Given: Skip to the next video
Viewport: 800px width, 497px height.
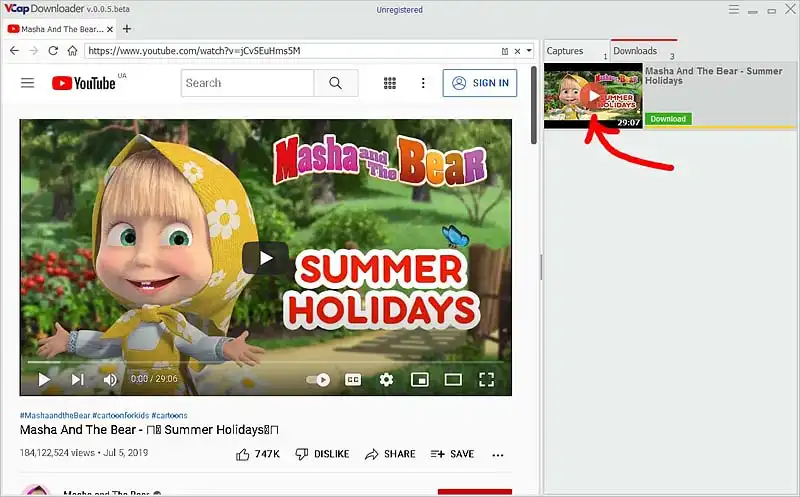Looking at the screenshot, I should point(77,379).
